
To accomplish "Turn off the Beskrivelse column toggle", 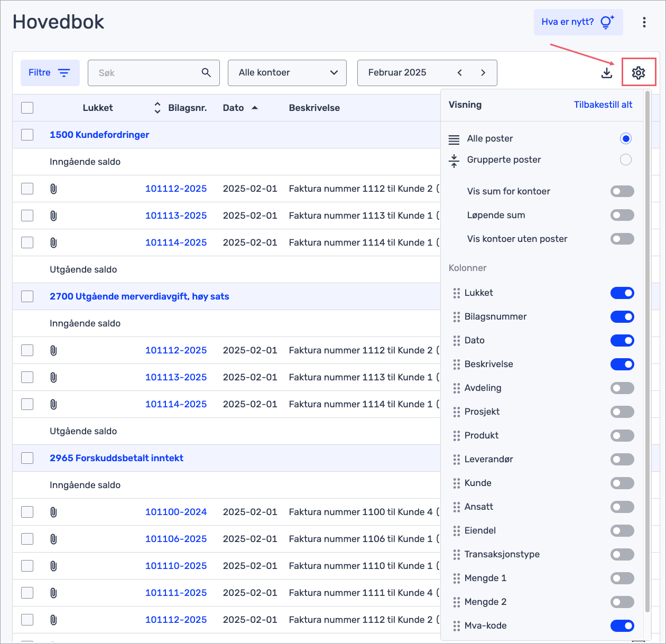I will coord(622,364).
